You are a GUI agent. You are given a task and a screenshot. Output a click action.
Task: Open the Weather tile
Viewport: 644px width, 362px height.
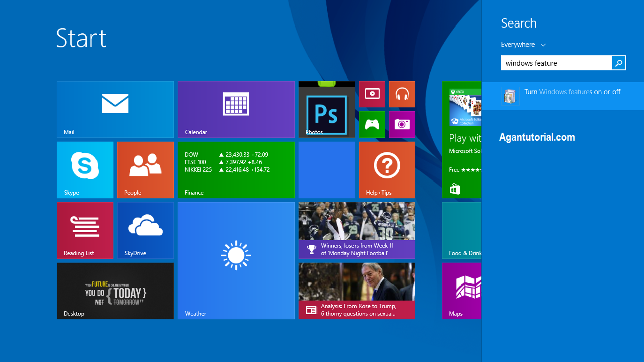pos(236,261)
